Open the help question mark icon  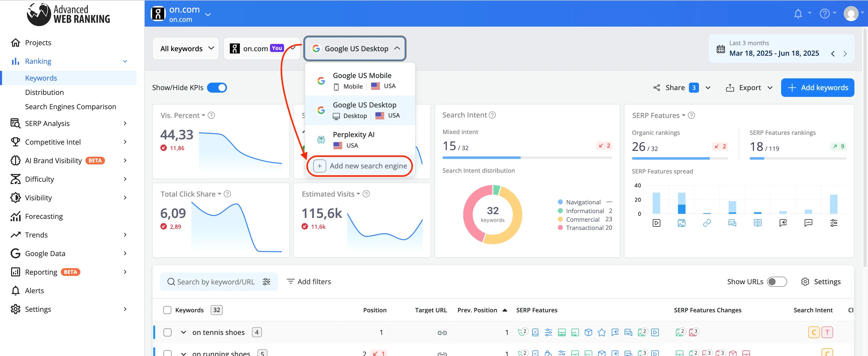click(824, 14)
